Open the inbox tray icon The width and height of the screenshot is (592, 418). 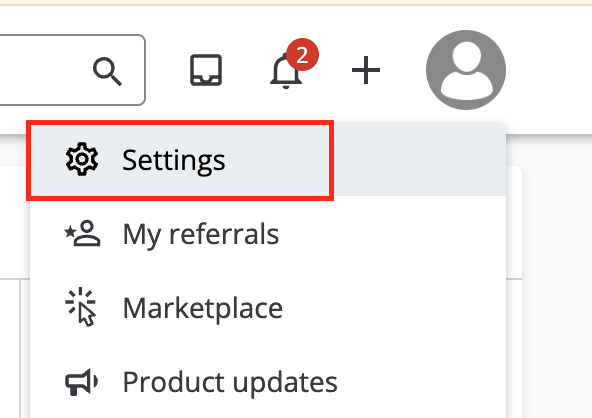pyautogui.click(x=206, y=70)
